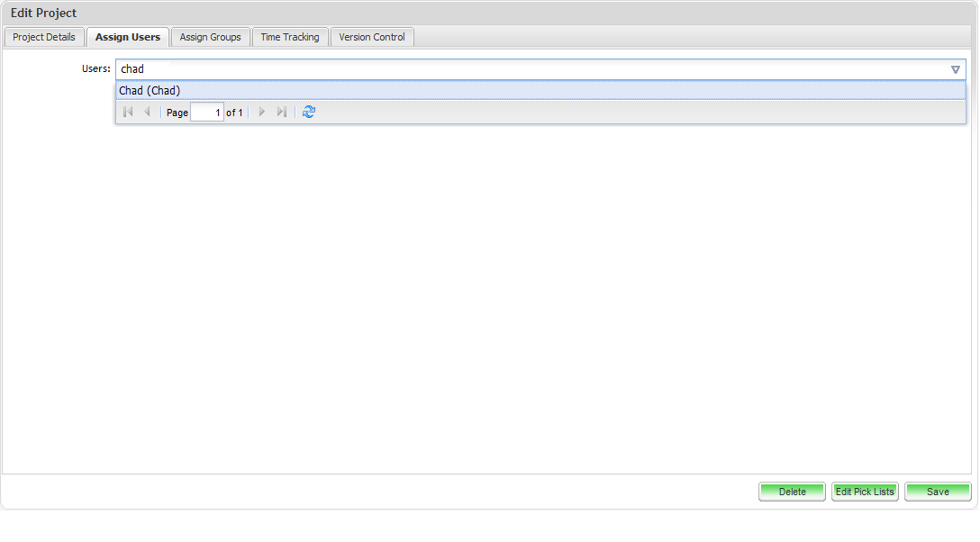
Task: Jump to last page of user results
Action: coord(281,113)
